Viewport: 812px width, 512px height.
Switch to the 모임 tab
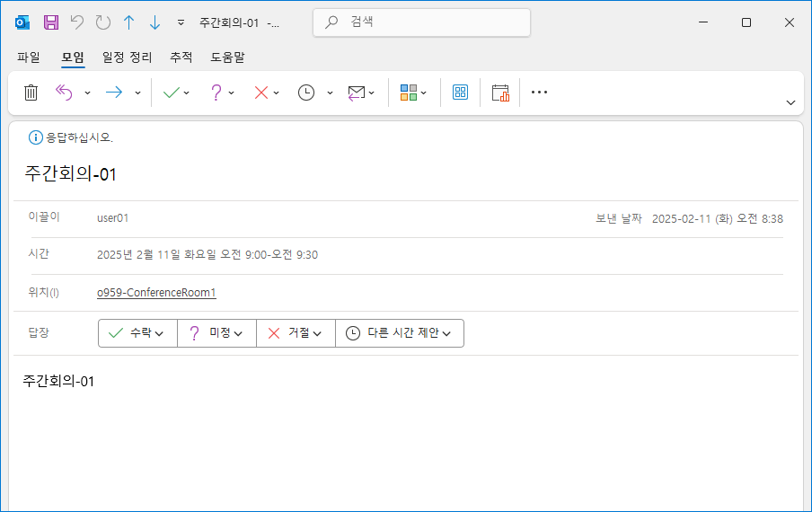pyautogui.click(x=73, y=57)
